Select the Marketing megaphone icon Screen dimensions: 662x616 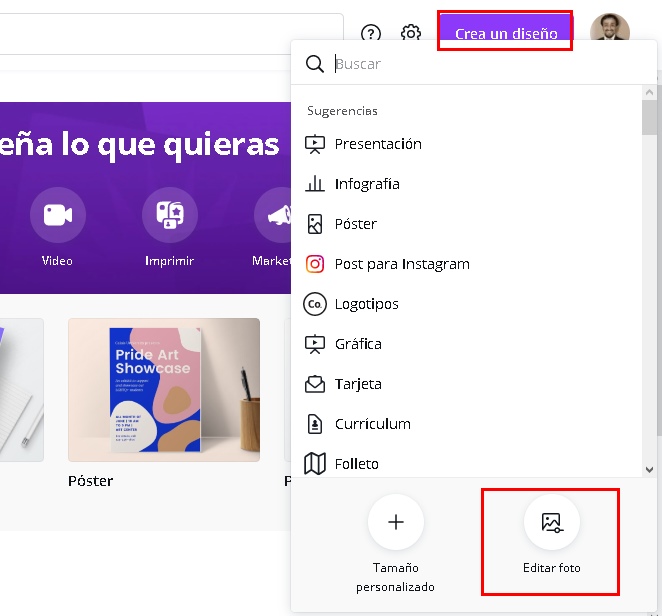[273, 215]
